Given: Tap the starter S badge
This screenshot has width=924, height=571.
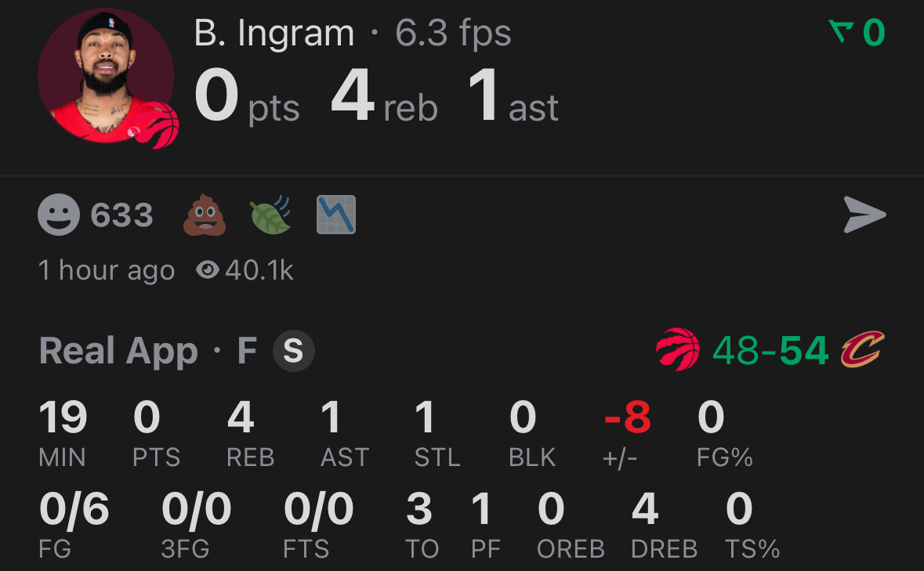Looking at the screenshot, I should pyautogui.click(x=293, y=351).
